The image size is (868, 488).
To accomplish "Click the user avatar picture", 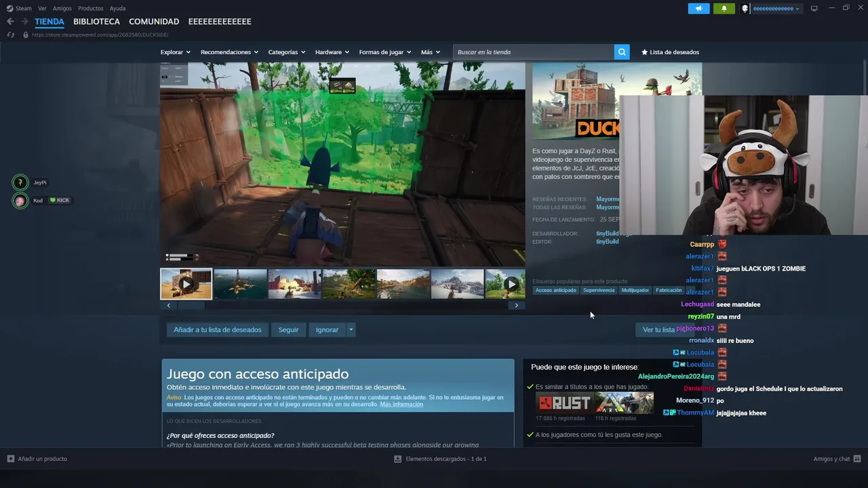I will [x=745, y=8].
